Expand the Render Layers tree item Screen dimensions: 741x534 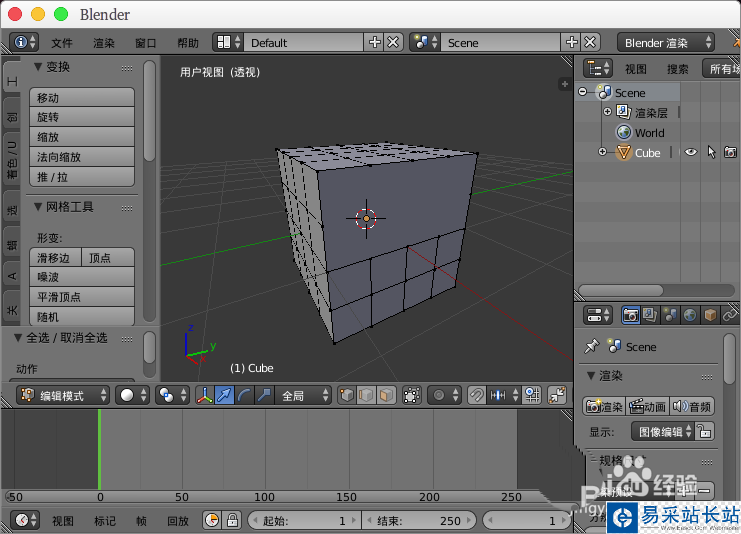click(x=607, y=112)
